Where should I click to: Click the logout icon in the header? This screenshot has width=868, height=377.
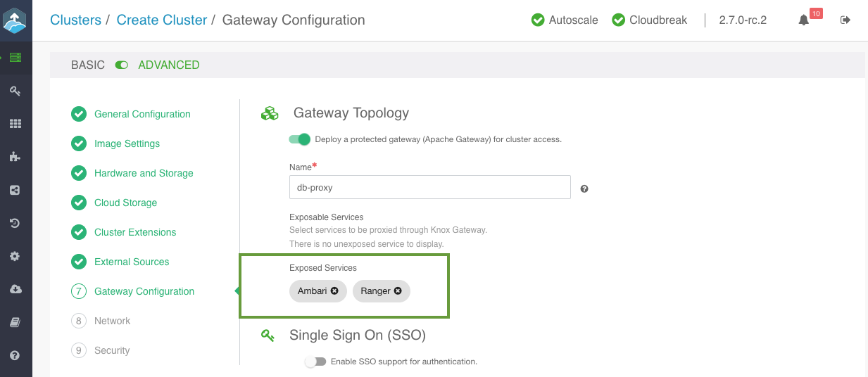click(845, 20)
